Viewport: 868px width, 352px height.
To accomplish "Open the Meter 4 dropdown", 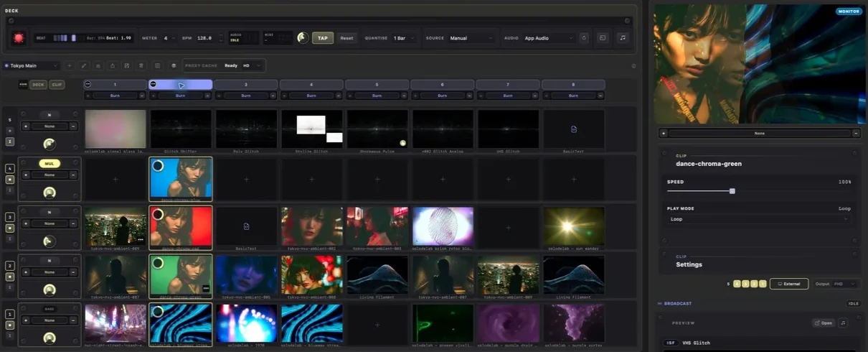I will click(x=169, y=38).
